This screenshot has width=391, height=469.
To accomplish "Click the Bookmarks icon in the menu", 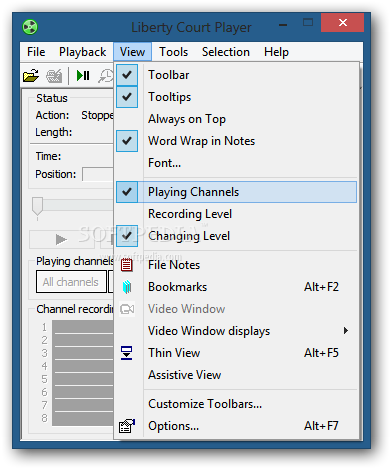I will [127, 287].
